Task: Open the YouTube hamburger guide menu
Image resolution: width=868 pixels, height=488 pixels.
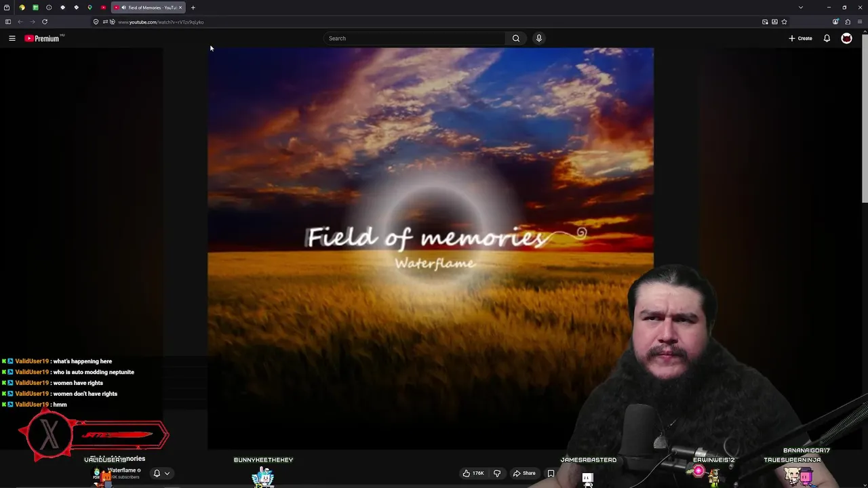Action: tap(12, 39)
